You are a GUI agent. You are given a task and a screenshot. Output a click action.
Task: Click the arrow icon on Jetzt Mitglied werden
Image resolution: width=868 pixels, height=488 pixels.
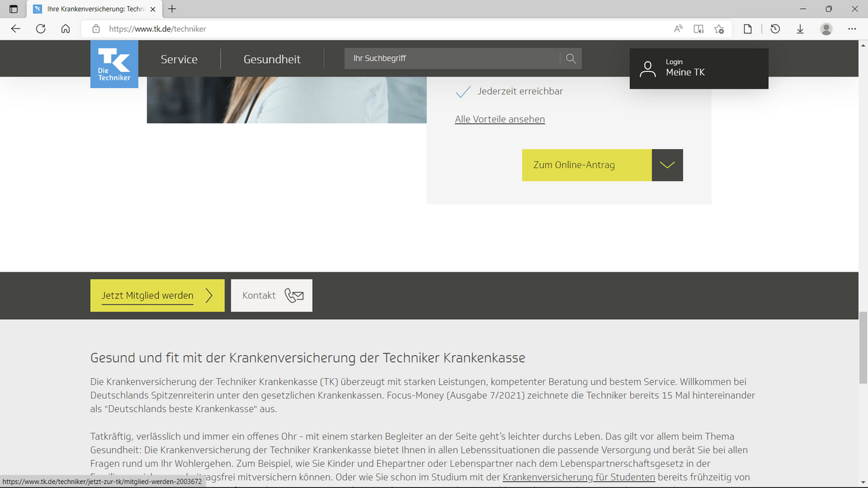coord(210,296)
